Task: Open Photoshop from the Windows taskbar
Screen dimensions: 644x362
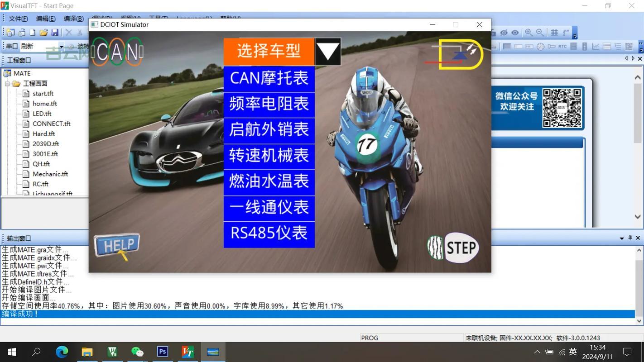Action: [x=162, y=352]
